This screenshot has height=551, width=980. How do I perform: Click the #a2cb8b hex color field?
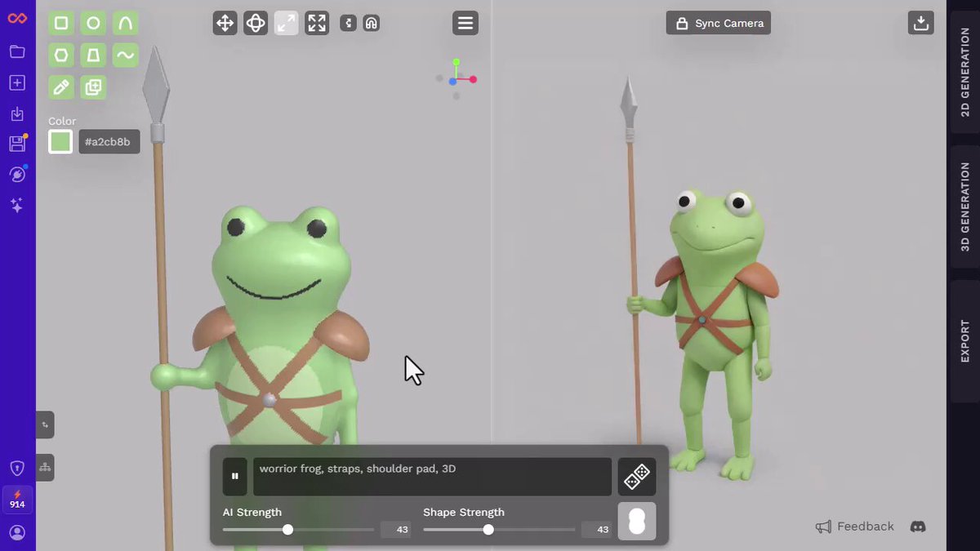109,142
